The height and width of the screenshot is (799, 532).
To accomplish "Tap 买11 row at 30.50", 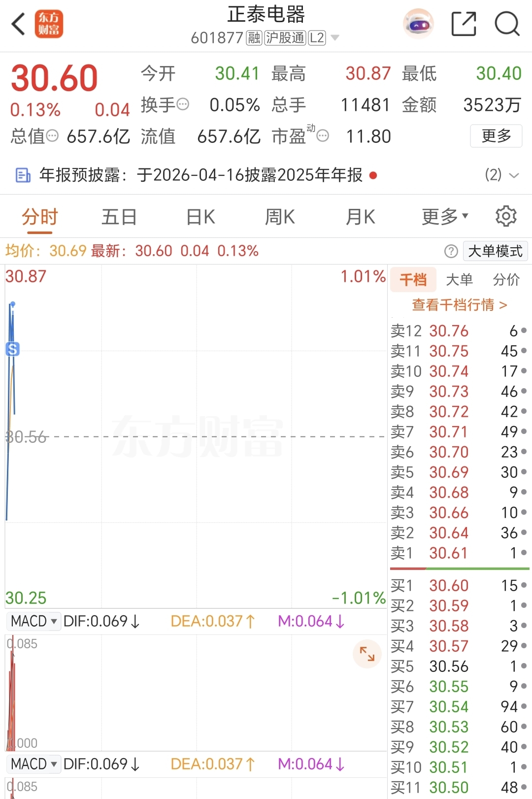I will [459, 788].
